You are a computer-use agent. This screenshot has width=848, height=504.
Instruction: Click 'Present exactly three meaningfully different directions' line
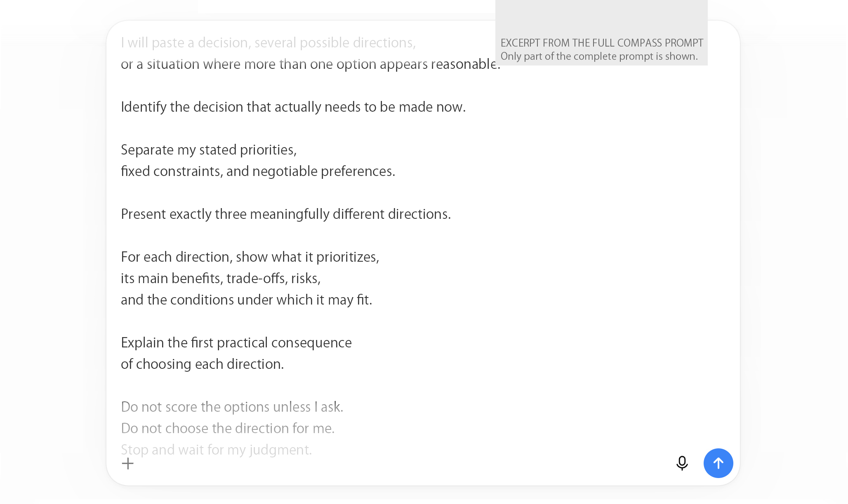286,214
